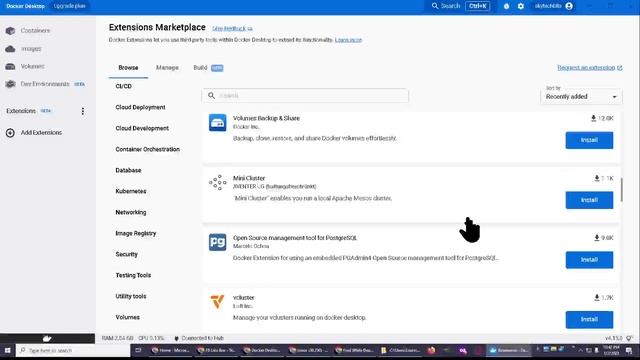Install the PostgreSQL management tool extension
The width and height of the screenshot is (640, 360).
click(x=589, y=260)
